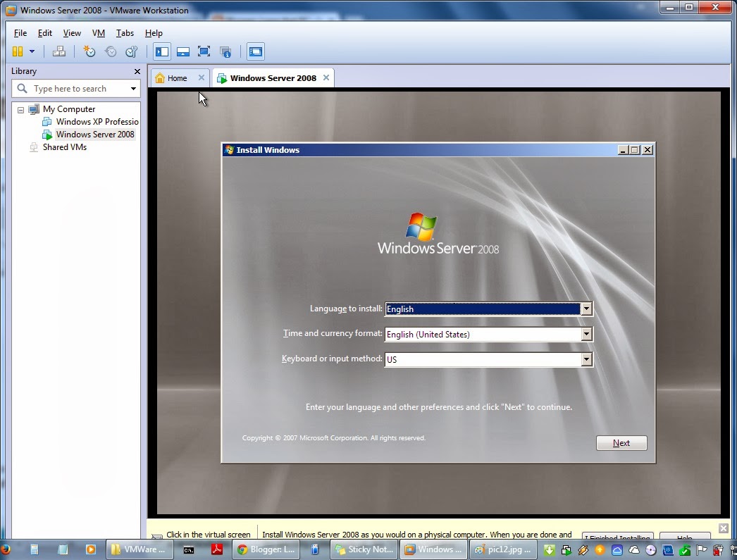737x560 pixels.
Task: Click the I Finished Installing button
Action: point(617,537)
